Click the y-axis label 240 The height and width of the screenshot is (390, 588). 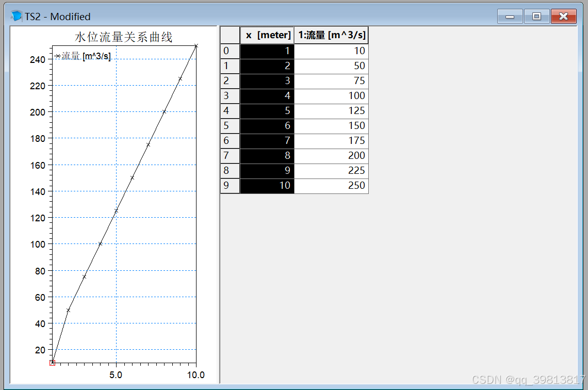pos(38,60)
